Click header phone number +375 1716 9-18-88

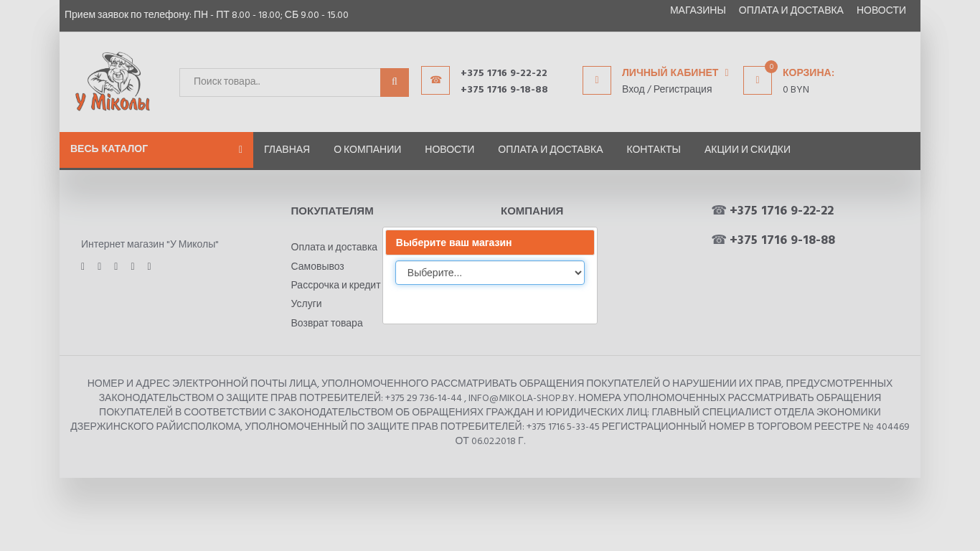504,90
